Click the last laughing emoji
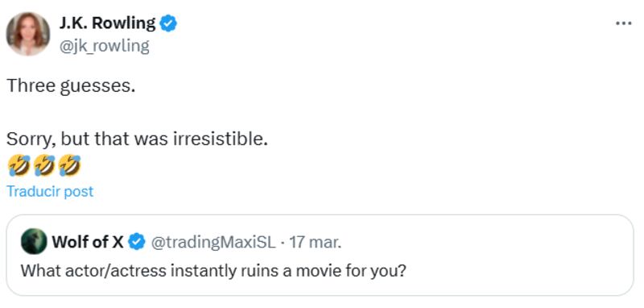The width and height of the screenshot is (644, 308). click(x=69, y=165)
